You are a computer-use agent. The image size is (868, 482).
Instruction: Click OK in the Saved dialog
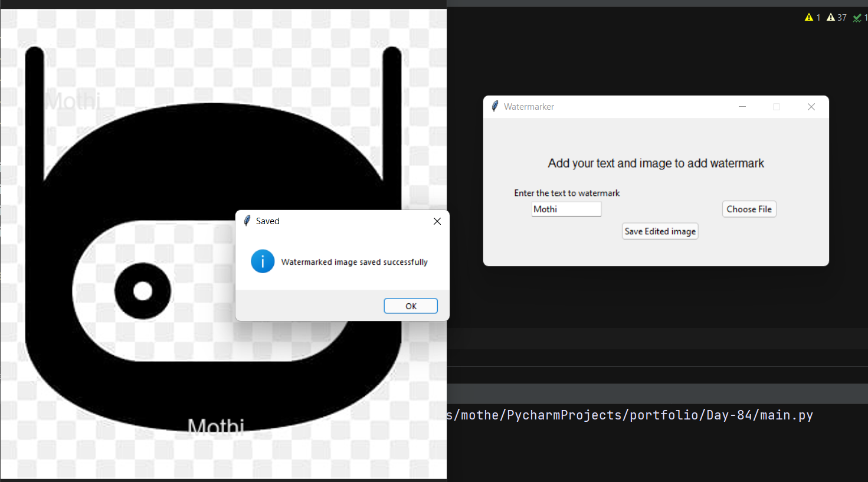411,306
